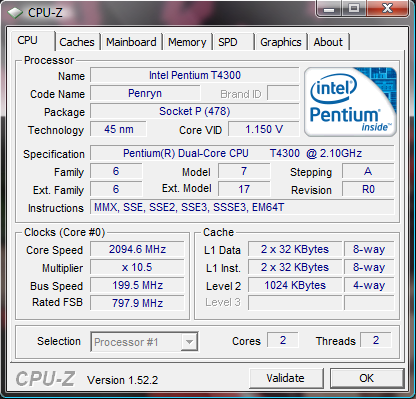Click the OK button
This screenshot has height=399, width=416.
[x=367, y=378]
